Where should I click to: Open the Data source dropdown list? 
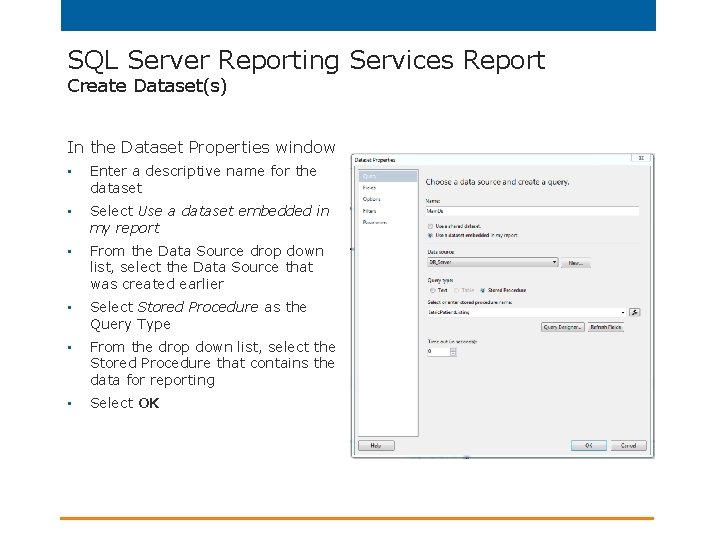pyautogui.click(x=493, y=262)
